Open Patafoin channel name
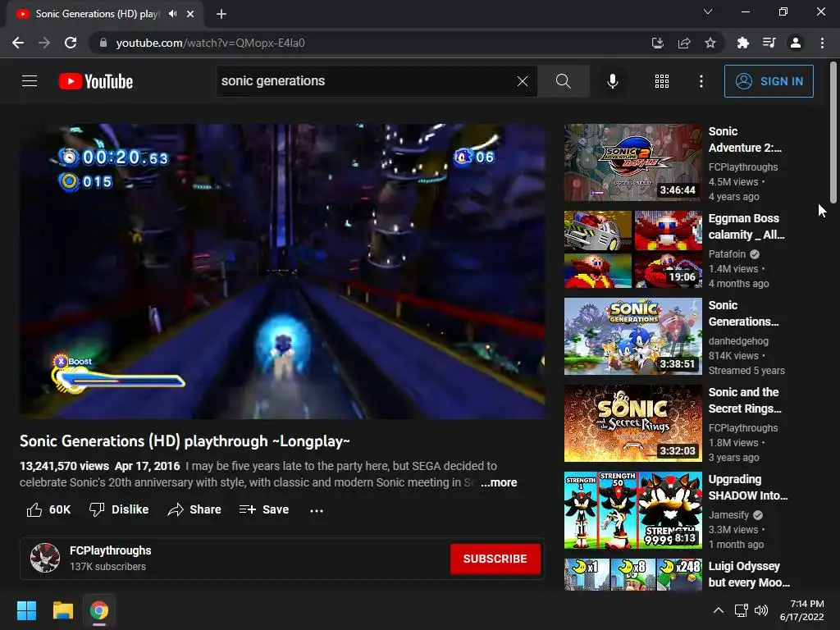This screenshot has height=630, width=840. coord(727,254)
